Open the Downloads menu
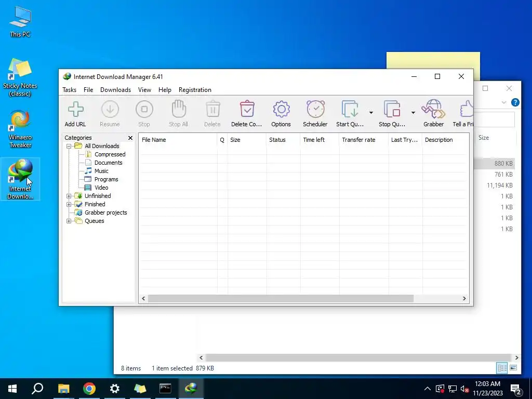The image size is (532, 399). [115, 90]
